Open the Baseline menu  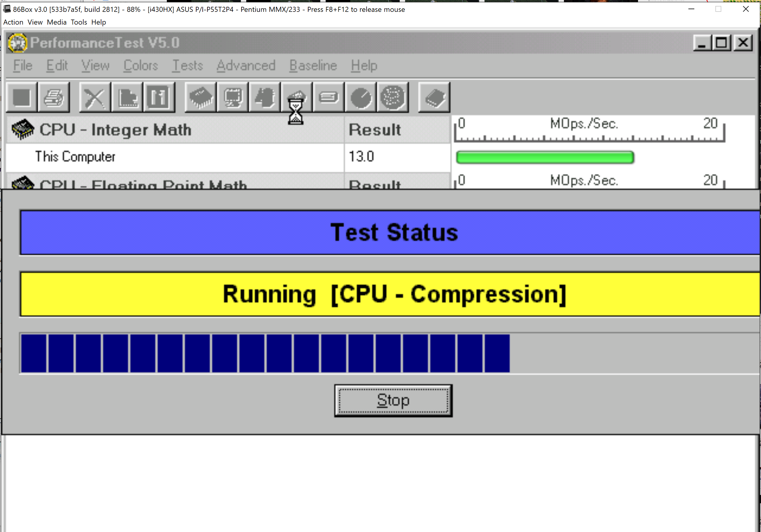coord(313,65)
